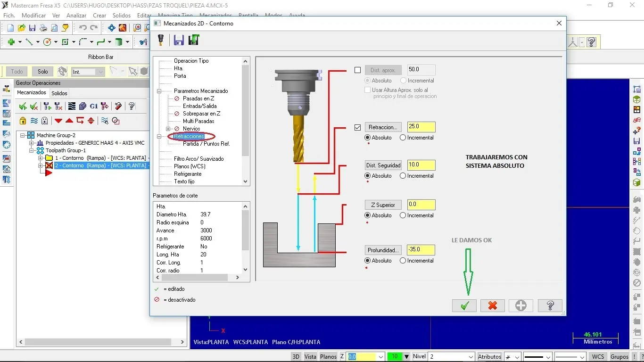Click the help question-mark icon in Gestor Operaciones
Screen dimensions: 644x362
point(132,107)
